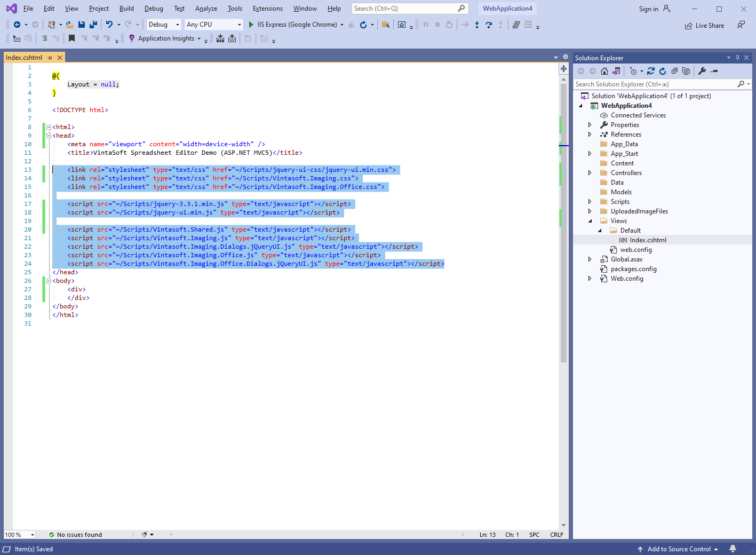Click the split editor handle above the scrollbar

tap(563, 69)
